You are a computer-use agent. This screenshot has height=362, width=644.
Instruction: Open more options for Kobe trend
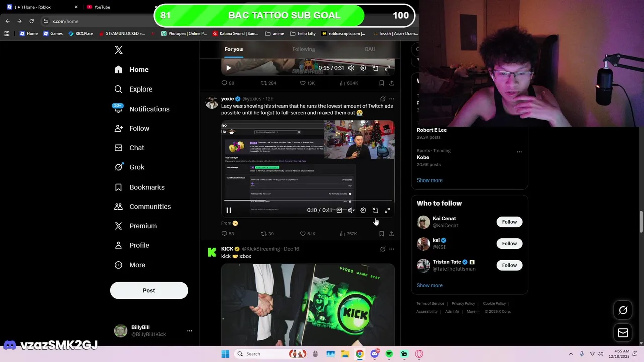point(519,152)
